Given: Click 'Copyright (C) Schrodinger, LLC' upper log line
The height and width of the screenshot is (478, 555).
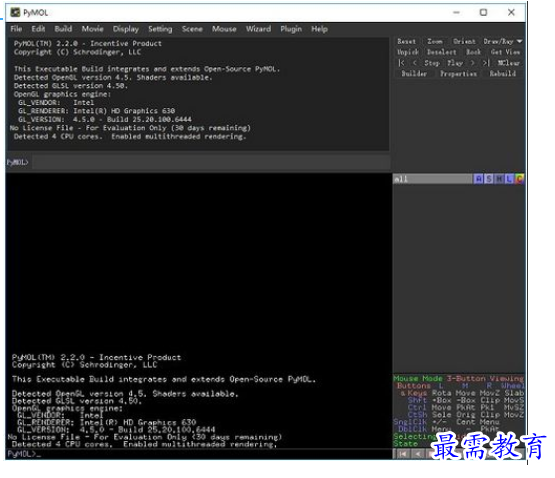Looking at the screenshot, I should (77, 52).
